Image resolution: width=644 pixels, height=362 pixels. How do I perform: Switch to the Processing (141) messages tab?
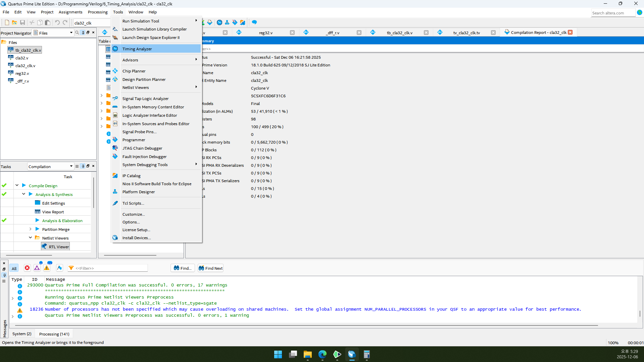point(54,334)
